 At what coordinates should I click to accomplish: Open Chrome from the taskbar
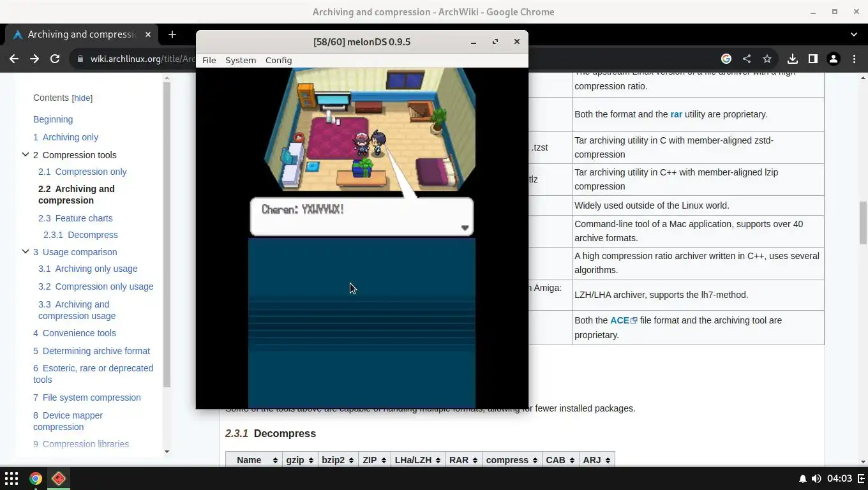(x=36, y=479)
